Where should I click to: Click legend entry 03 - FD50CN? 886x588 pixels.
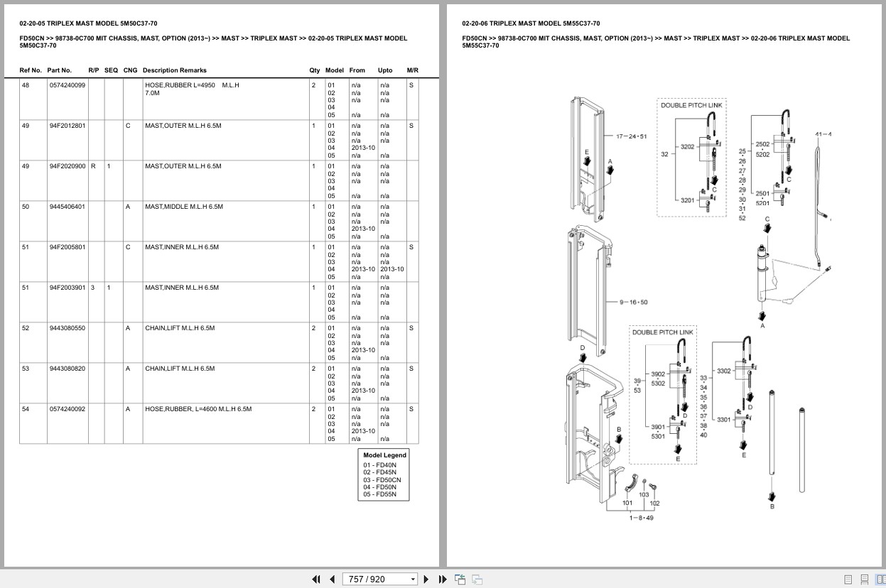pos(382,480)
